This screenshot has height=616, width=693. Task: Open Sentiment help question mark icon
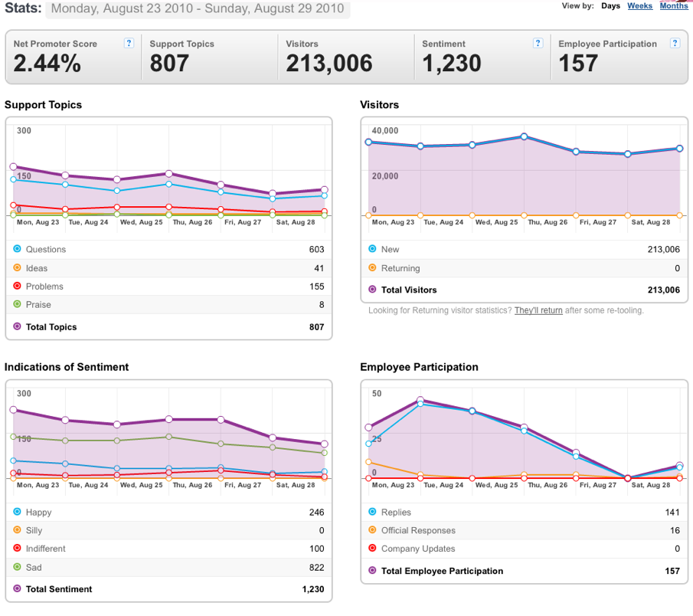tap(538, 43)
